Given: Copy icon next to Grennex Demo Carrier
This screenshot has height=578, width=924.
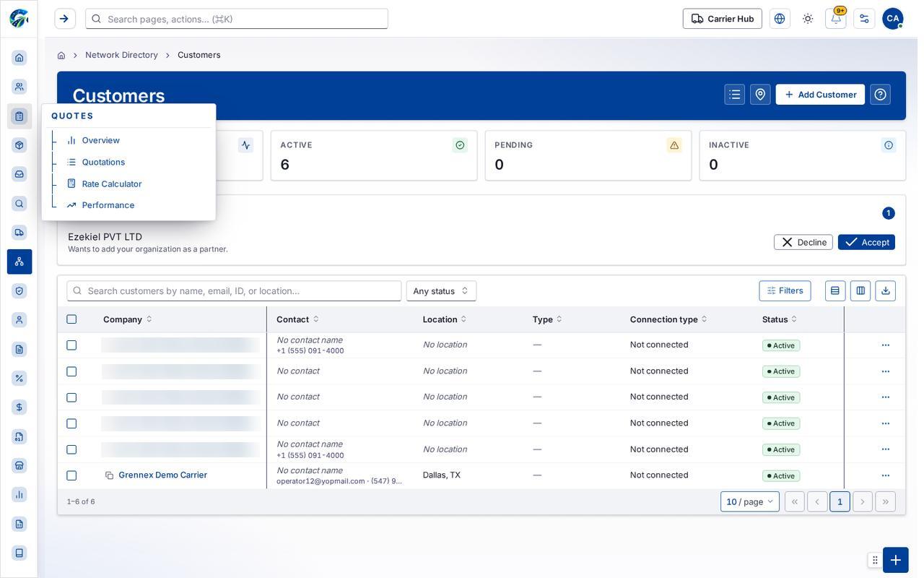Looking at the screenshot, I should coord(109,475).
